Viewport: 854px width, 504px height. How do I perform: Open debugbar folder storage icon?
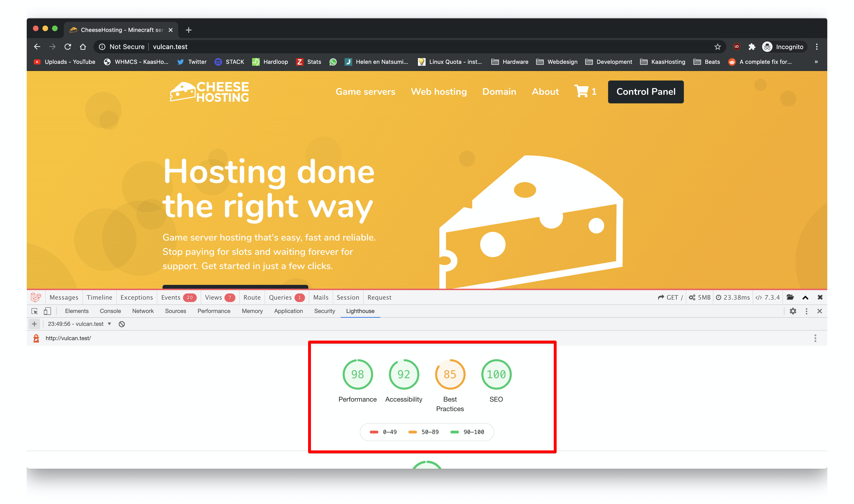pos(790,297)
